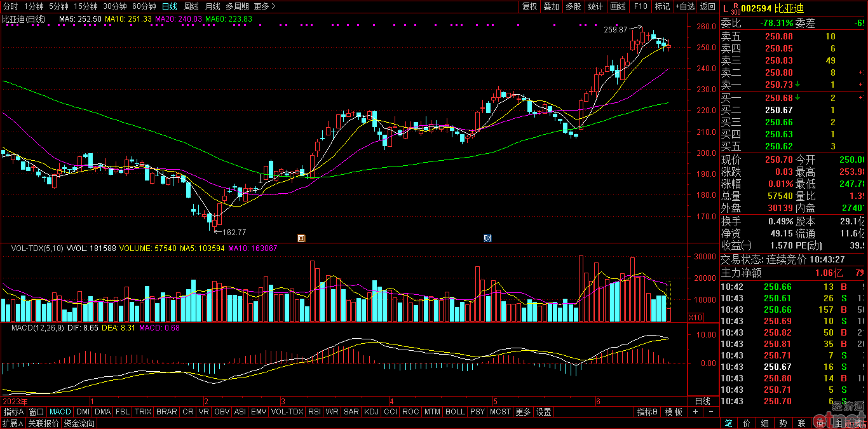The width and height of the screenshot is (868, 429).
Task: Add stock via +自选 button
Action: (685, 6)
